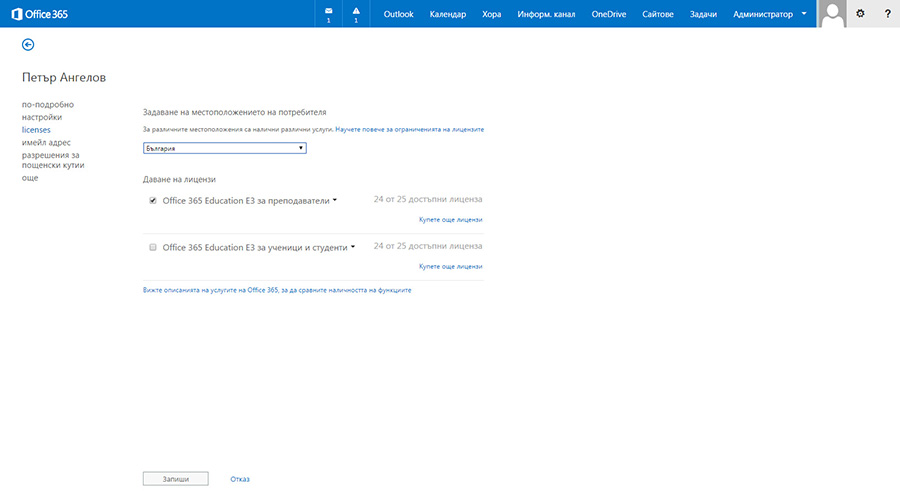Open the settings gear icon
Screen dimensions: 900x491
(860, 14)
